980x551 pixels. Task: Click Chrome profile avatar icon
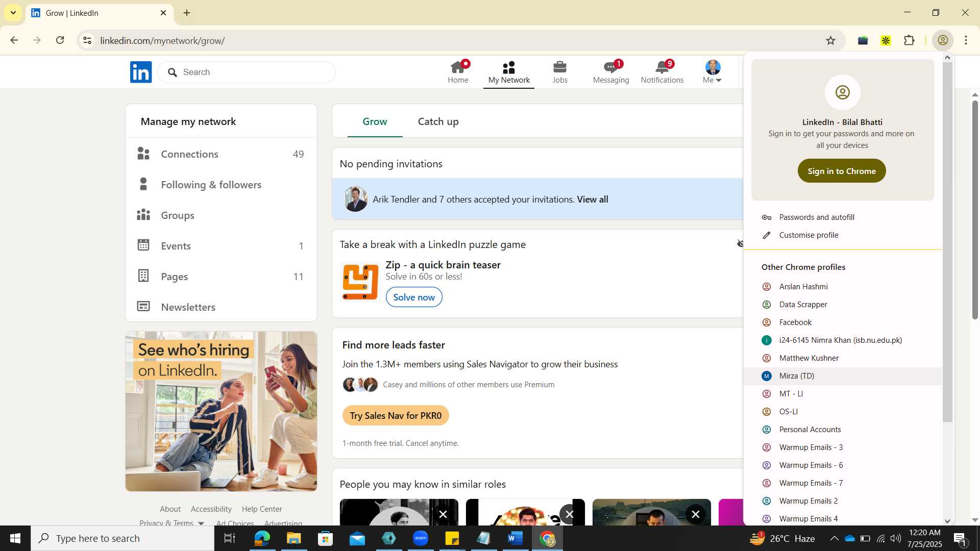[943, 41]
